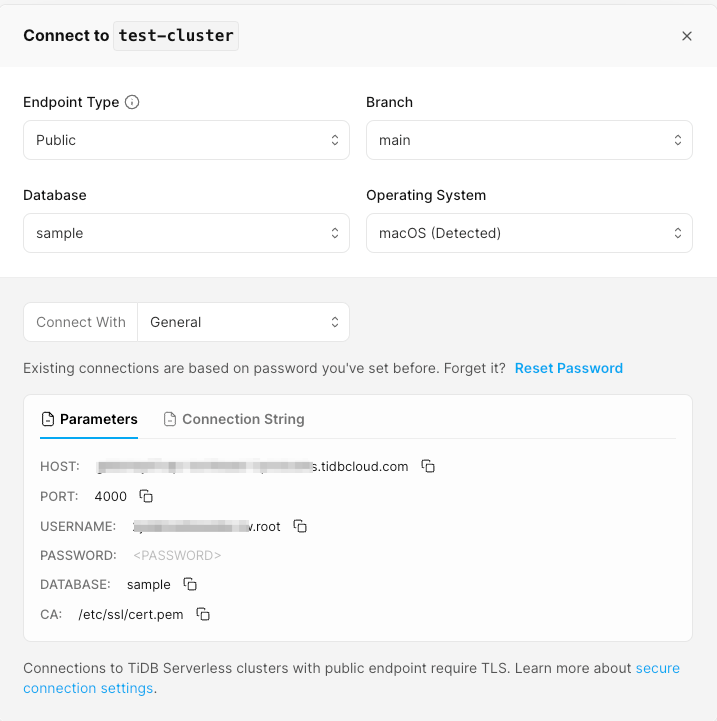Expand the Branch dropdown set to main
The width and height of the screenshot is (717, 721).
529,140
